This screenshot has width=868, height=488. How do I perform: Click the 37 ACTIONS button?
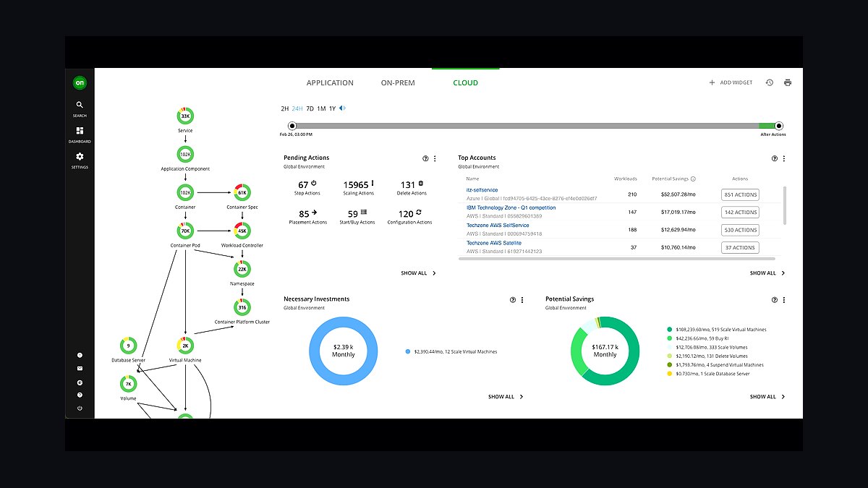(740, 247)
